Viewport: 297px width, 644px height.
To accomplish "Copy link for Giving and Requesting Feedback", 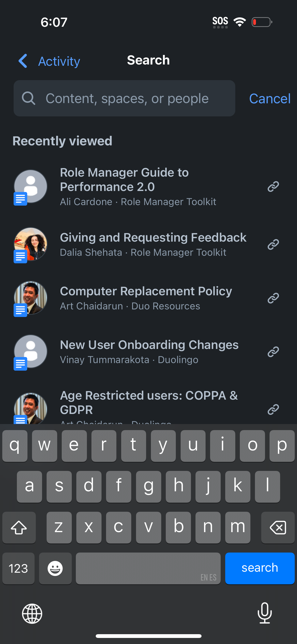I will coord(273,244).
